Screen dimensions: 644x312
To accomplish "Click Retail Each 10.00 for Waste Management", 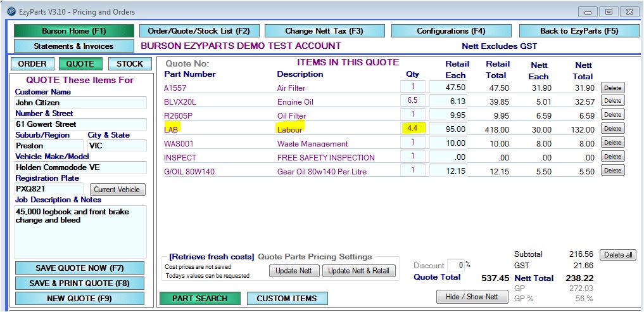I will click(448, 143).
